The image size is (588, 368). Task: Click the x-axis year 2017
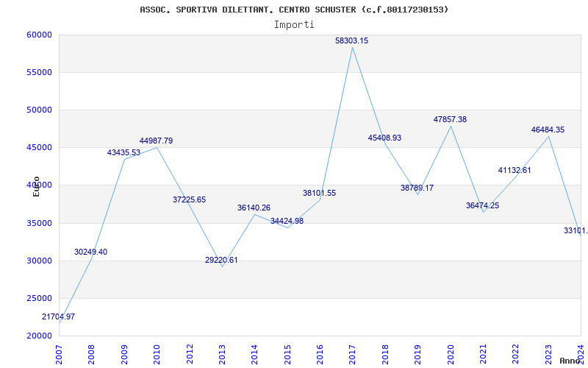tap(353, 354)
